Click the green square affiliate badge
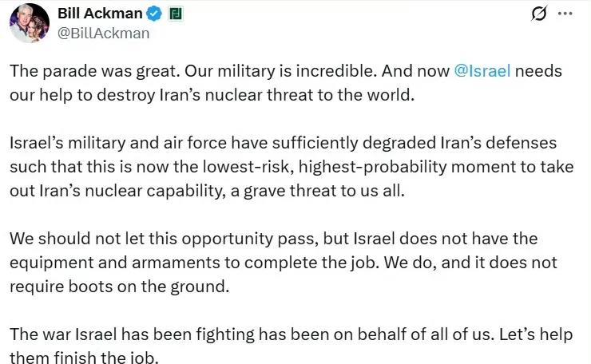Viewport: 591px width, 364px height. pyautogui.click(x=175, y=14)
